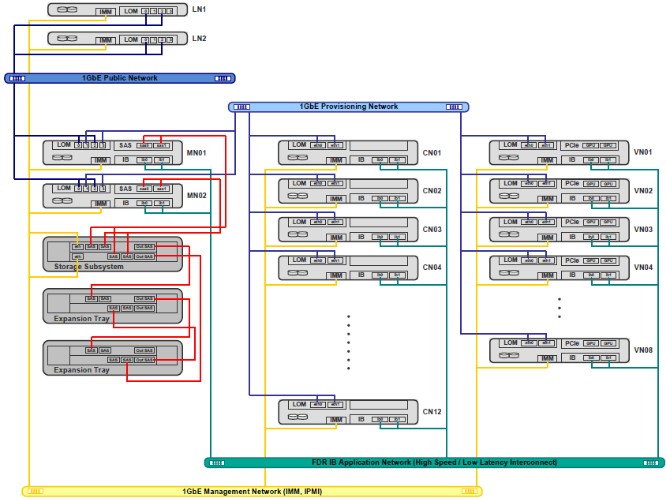666x500 pixels.
Task: Click the disk icon in CN01
Action: 298,157
